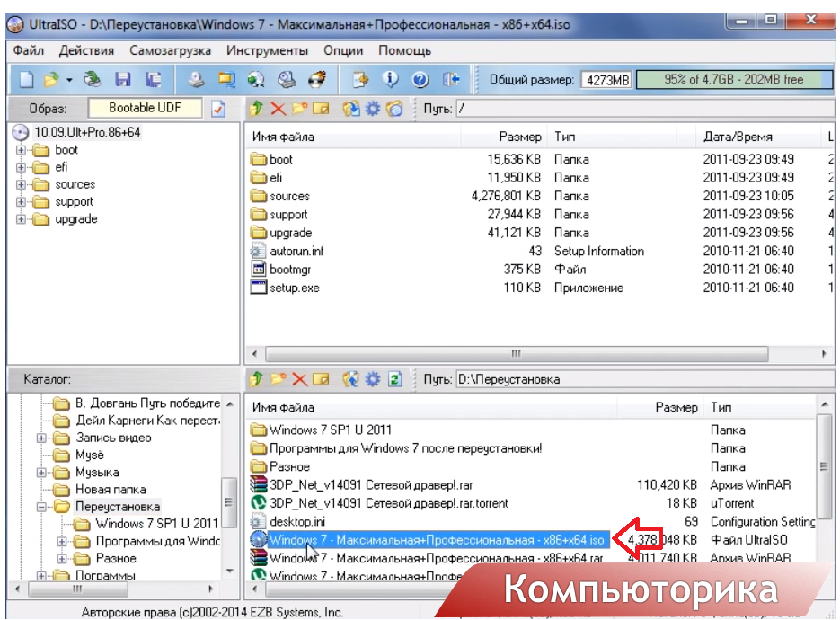Click the New image toolbar icon
840x620 pixels.
pos(26,80)
